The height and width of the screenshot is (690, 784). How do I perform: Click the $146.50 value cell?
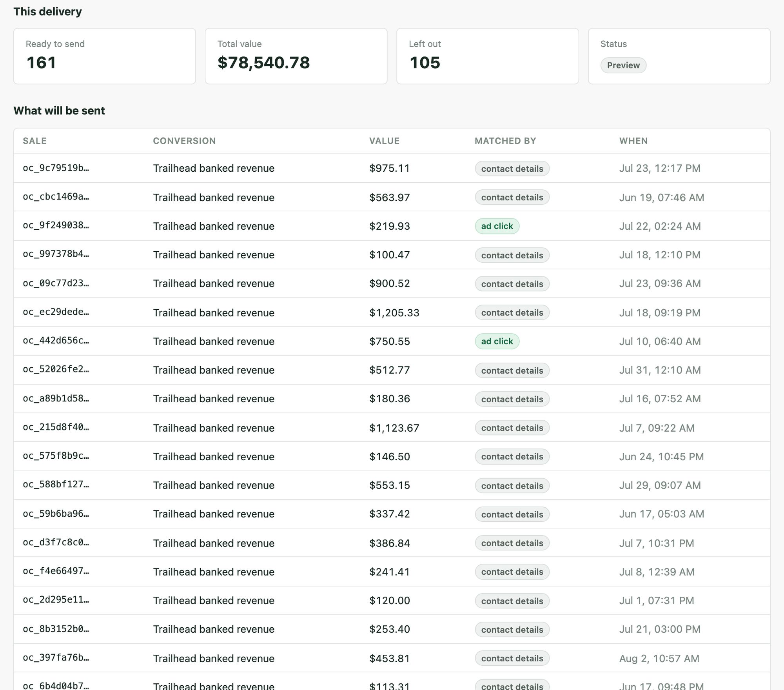pyautogui.click(x=389, y=457)
